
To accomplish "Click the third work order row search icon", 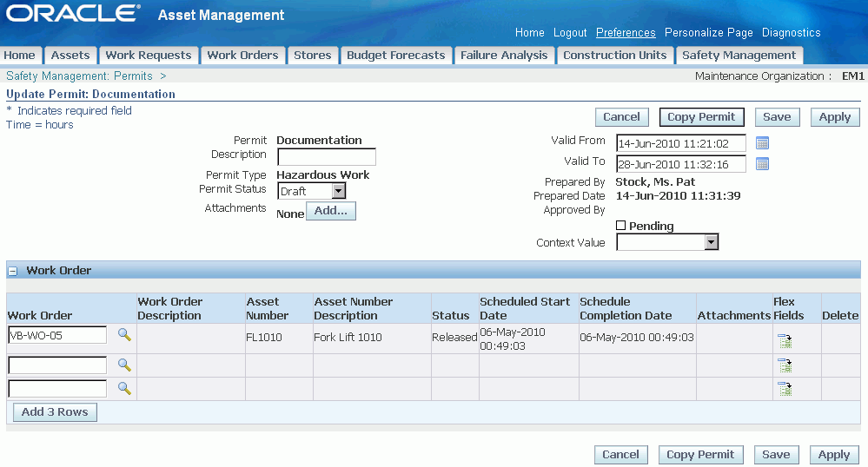I will click(124, 388).
